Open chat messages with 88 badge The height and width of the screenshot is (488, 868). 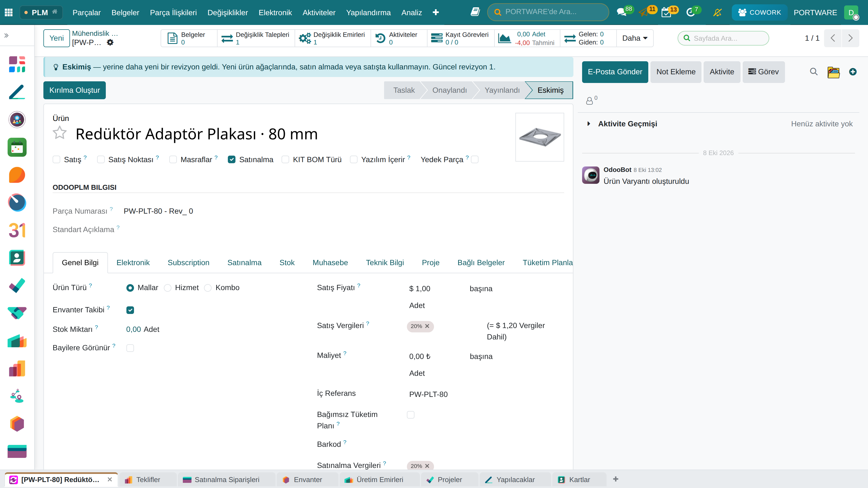(622, 12)
